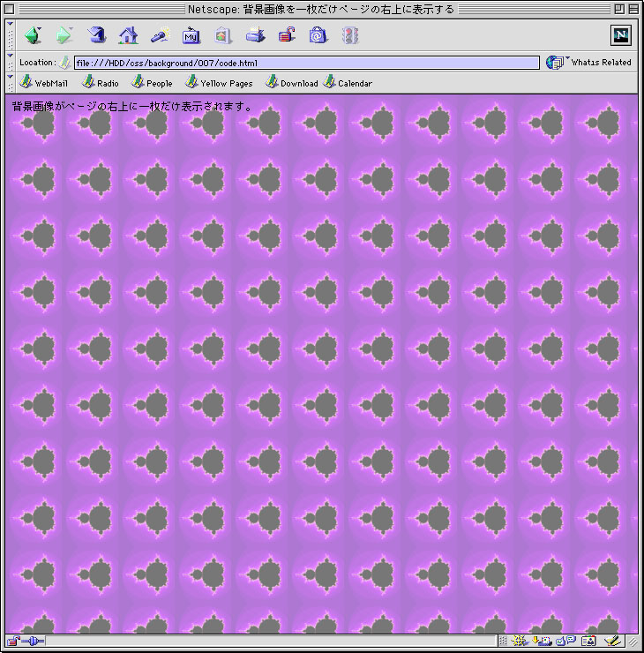Click the Calendar personal toolbar button

348,83
